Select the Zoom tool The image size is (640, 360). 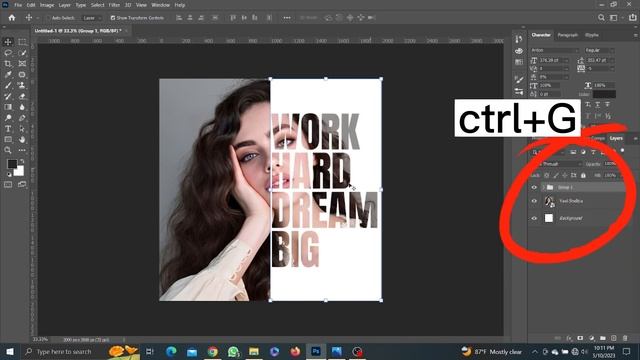[8, 150]
